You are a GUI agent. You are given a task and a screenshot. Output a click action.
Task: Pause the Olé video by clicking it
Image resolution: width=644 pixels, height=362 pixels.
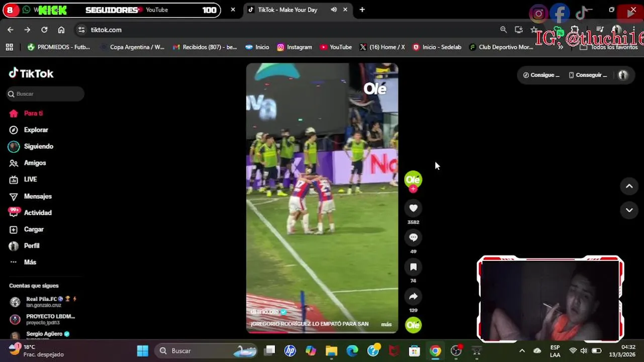tap(322, 198)
